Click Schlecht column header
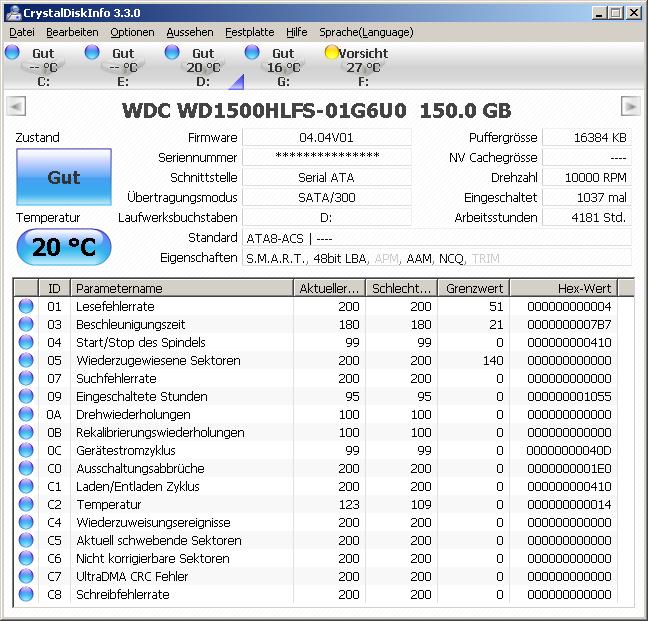This screenshot has width=648, height=621. (401, 288)
